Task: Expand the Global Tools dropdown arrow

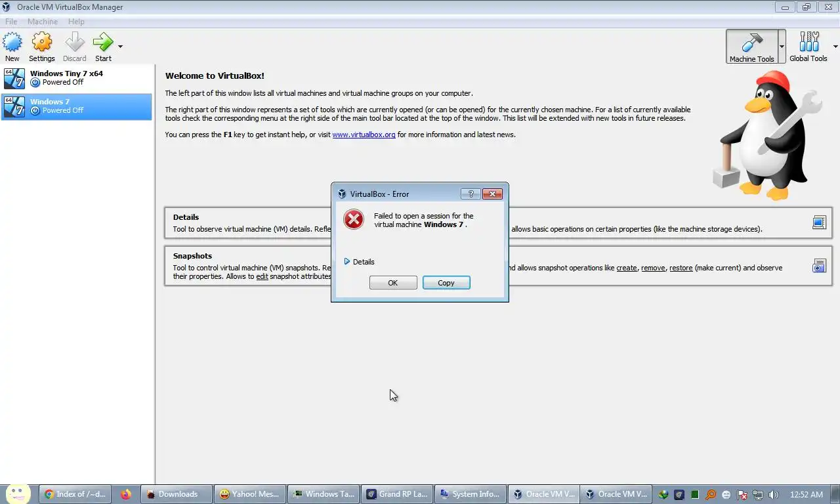Action: (x=835, y=47)
